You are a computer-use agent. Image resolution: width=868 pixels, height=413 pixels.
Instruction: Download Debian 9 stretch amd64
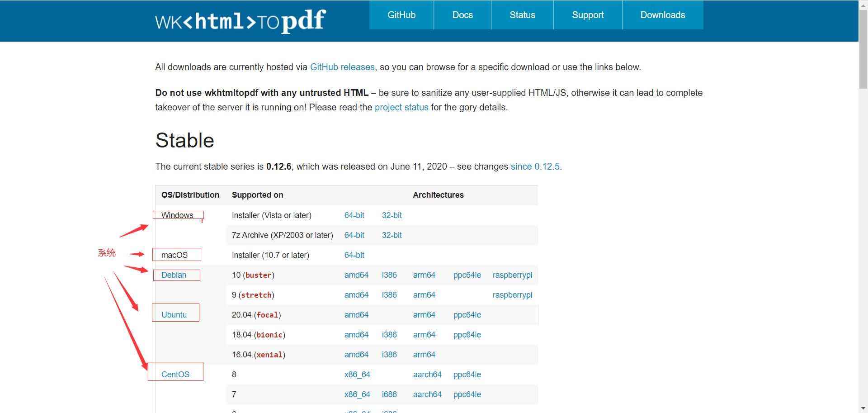pos(356,295)
